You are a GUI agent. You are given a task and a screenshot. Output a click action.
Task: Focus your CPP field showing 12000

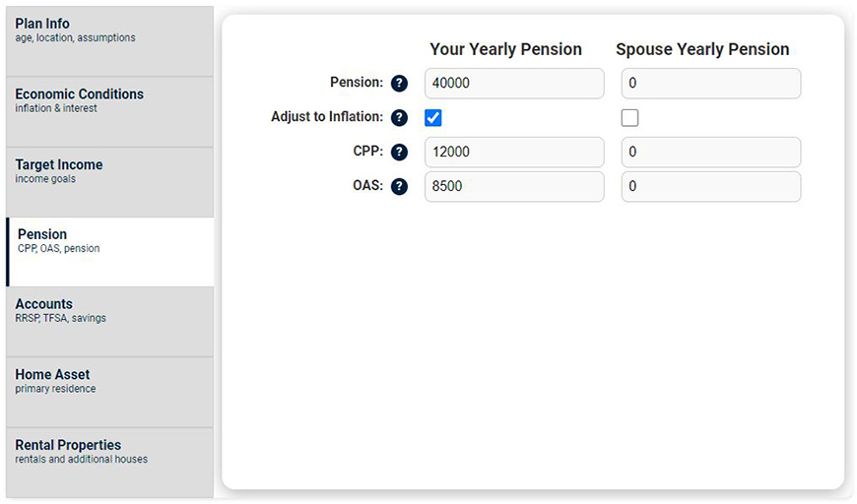(514, 153)
